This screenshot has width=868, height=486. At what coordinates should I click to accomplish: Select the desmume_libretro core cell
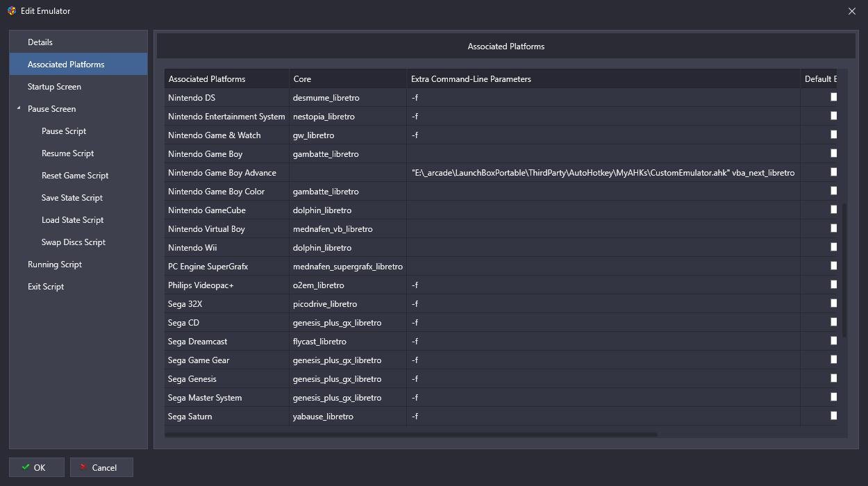click(x=348, y=98)
